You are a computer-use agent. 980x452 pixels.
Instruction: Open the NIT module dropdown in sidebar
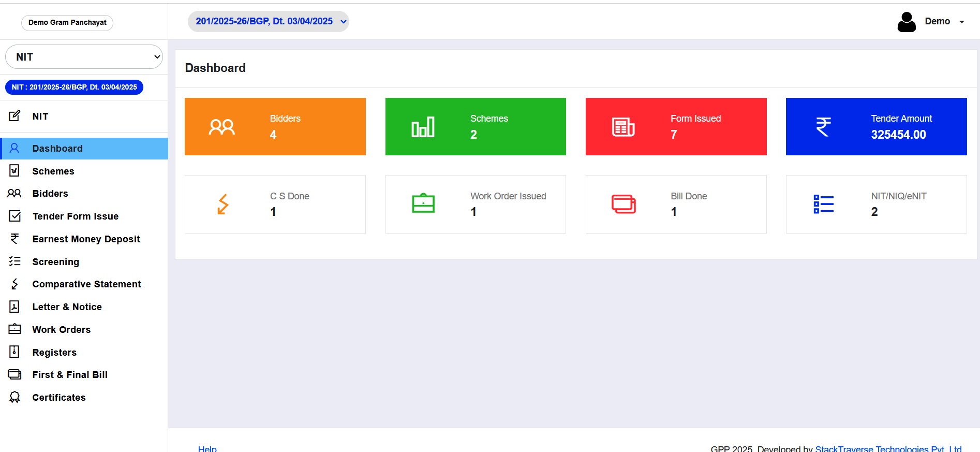(84, 57)
